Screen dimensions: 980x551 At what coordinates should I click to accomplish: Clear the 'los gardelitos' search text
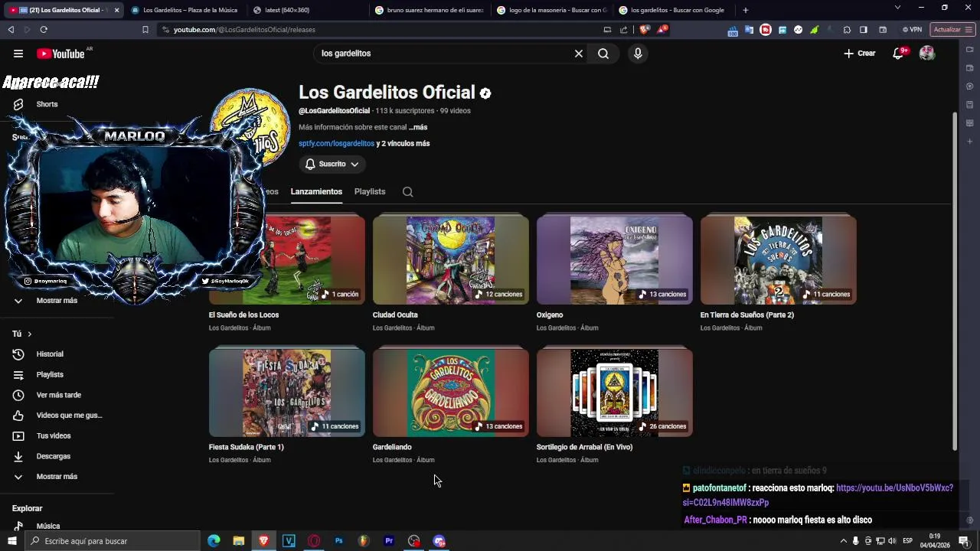(x=579, y=54)
